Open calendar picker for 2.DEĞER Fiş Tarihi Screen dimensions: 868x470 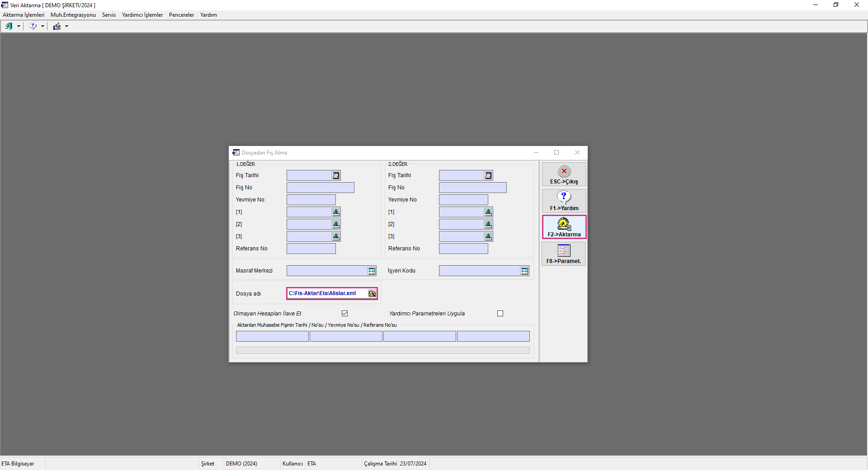click(x=488, y=175)
